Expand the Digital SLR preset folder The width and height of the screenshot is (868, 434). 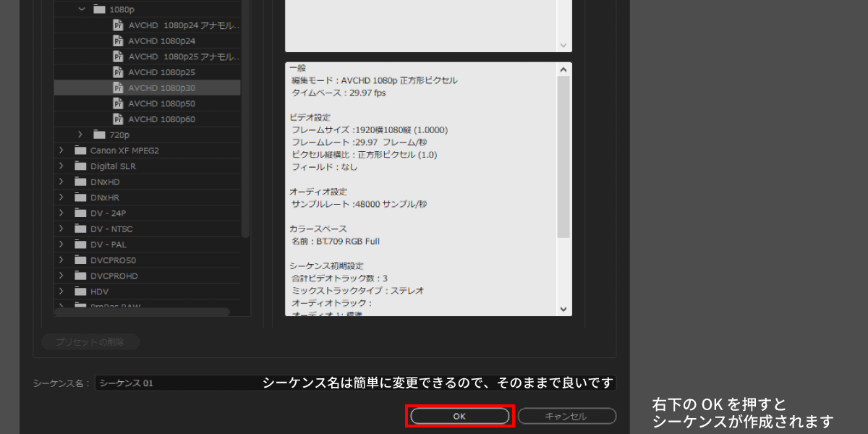(x=61, y=166)
